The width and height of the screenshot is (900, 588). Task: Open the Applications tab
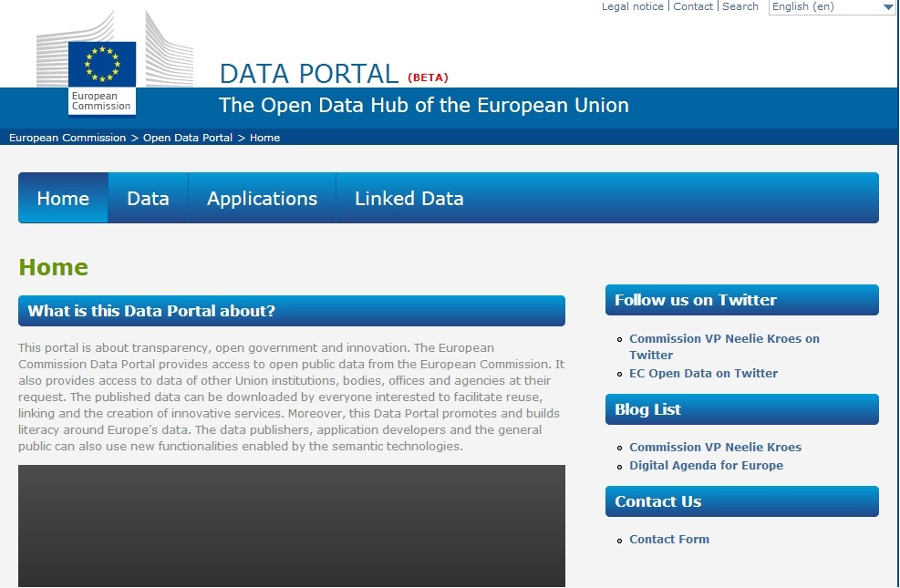pyautogui.click(x=262, y=199)
